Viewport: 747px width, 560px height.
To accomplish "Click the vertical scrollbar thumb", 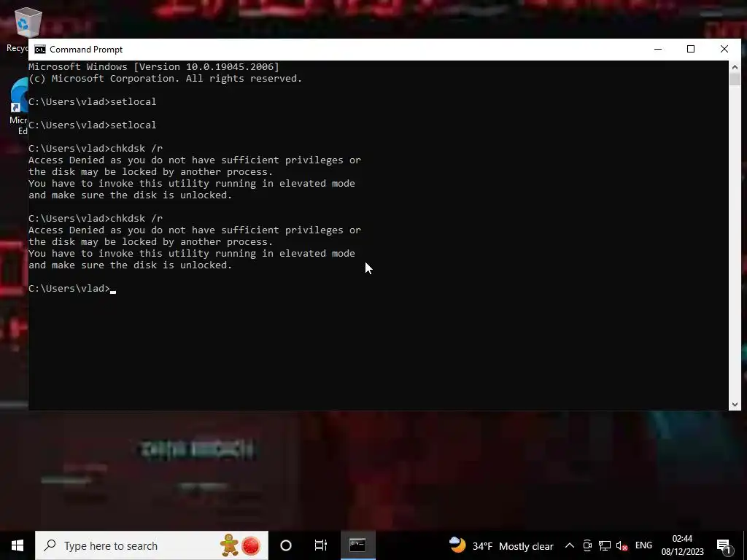I will pos(735,79).
